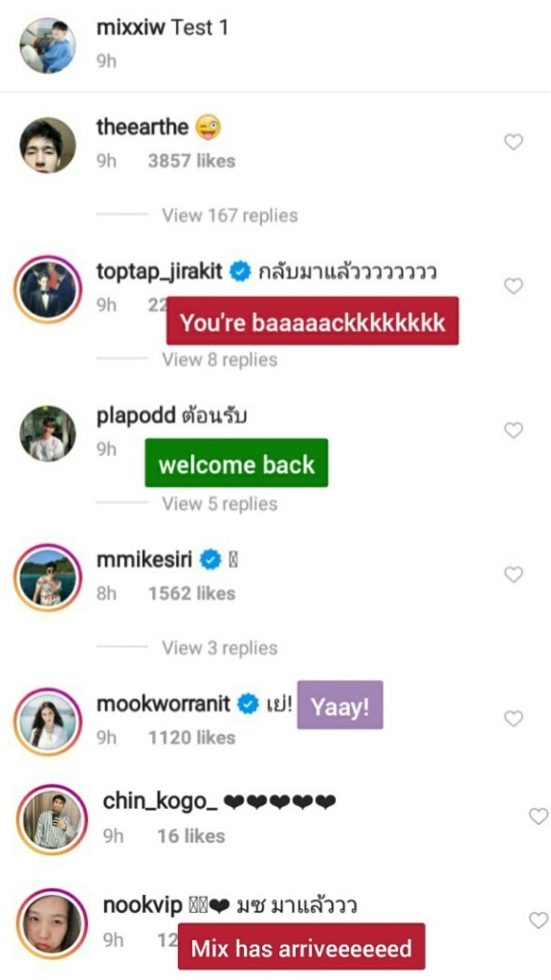Expand View 167 replies
The height and width of the screenshot is (980, 551).
click(x=230, y=215)
